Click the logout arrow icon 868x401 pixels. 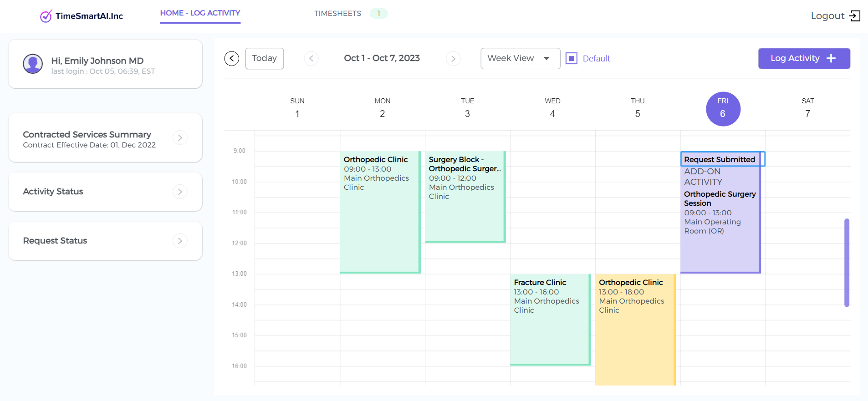pos(855,16)
